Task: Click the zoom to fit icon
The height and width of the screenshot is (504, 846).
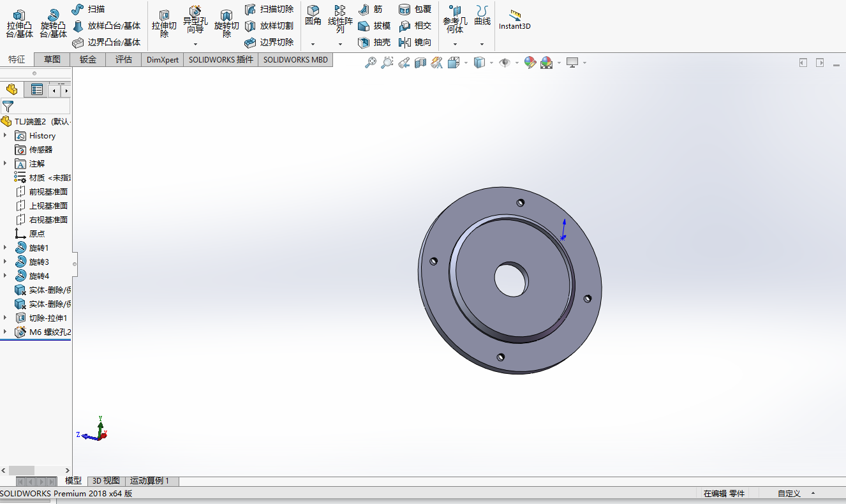Action: (371, 63)
